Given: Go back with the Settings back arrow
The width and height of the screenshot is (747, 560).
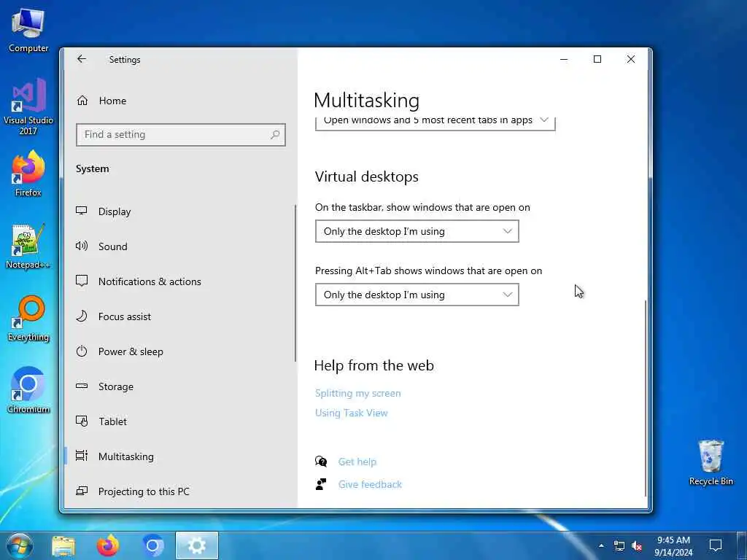Looking at the screenshot, I should pyautogui.click(x=82, y=59).
